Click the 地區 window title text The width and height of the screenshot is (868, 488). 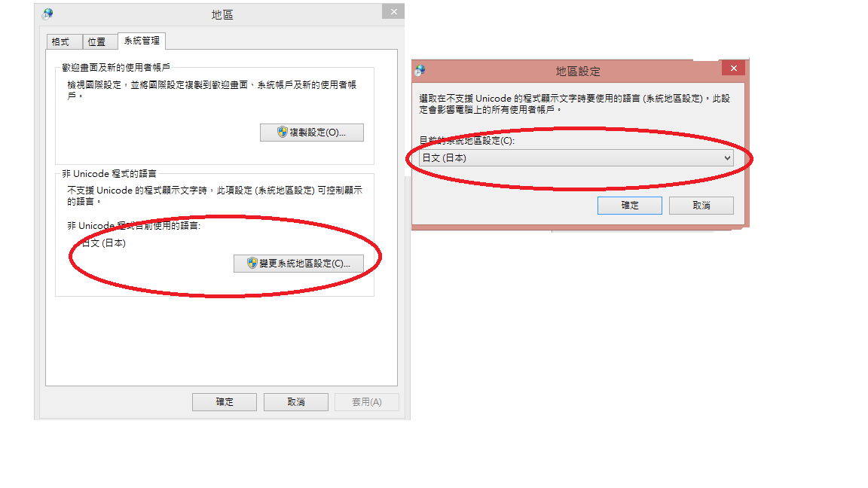coord(222,14)
